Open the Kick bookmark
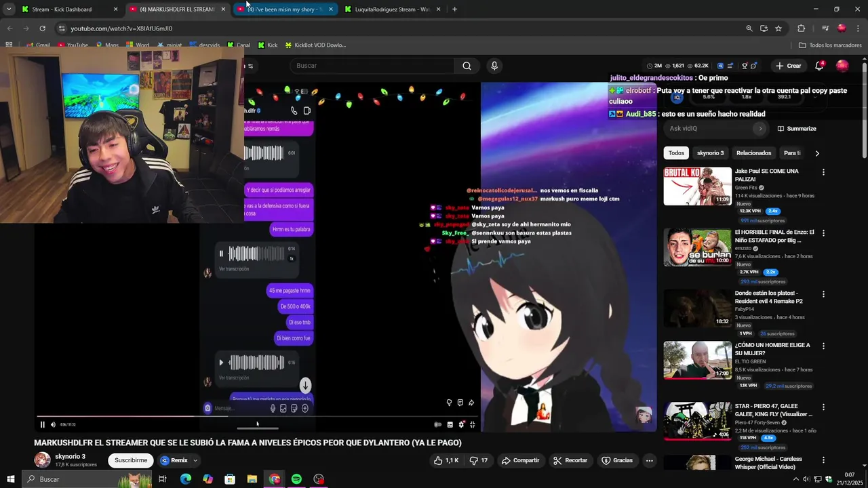The image size is (868, 488). click(268, 45)
